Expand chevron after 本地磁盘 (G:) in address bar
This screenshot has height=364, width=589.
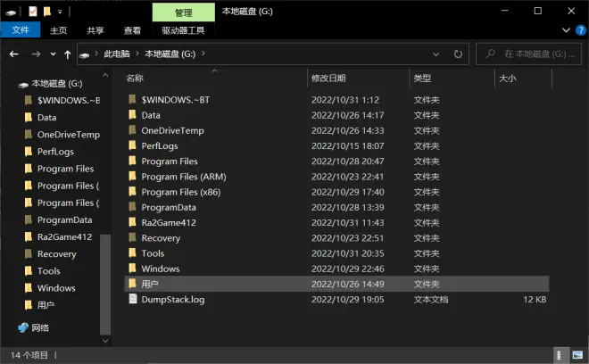203,54
